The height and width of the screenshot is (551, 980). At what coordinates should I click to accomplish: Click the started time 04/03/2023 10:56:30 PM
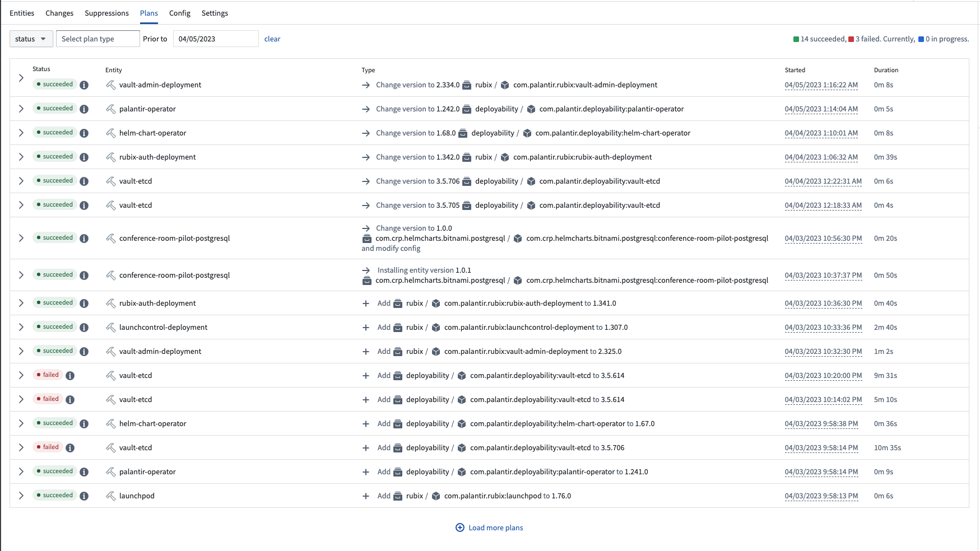[x=823, y=239]
